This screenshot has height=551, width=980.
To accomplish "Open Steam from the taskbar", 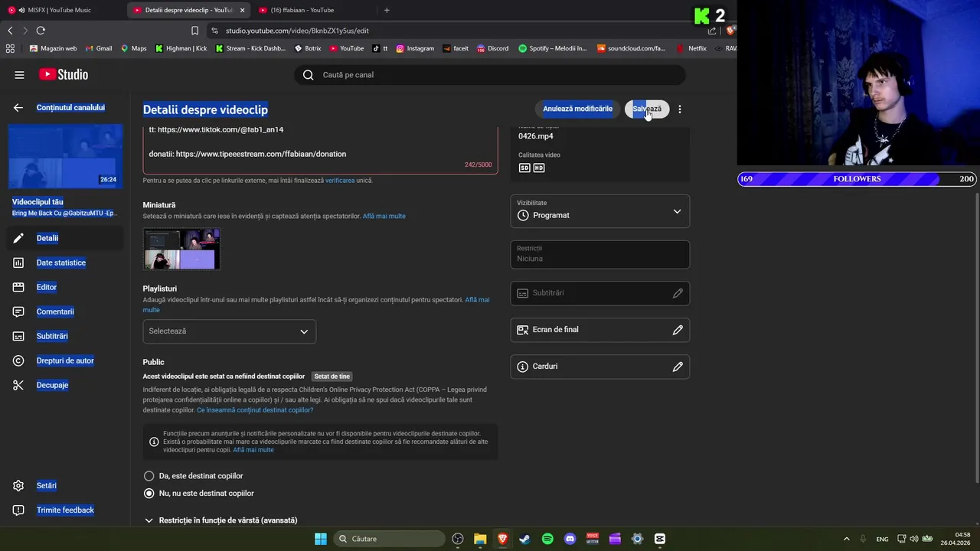I will [524, 539].
